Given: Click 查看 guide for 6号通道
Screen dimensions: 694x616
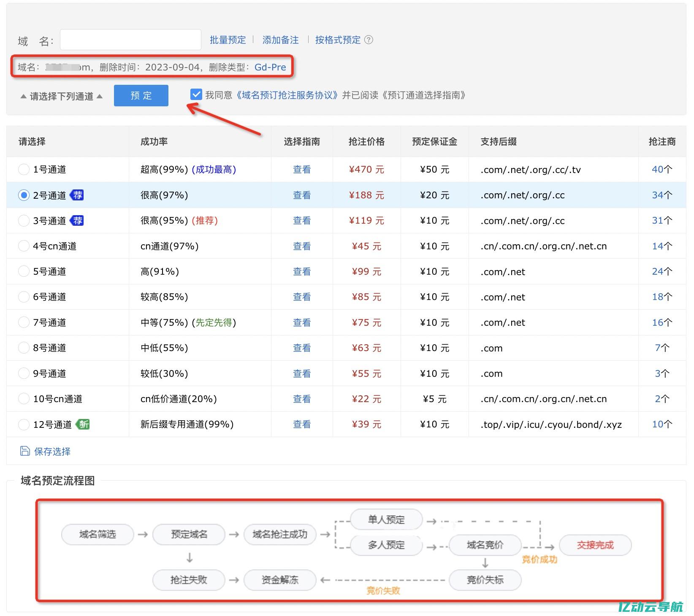Looking at the screenshot, I should [302, 297].
